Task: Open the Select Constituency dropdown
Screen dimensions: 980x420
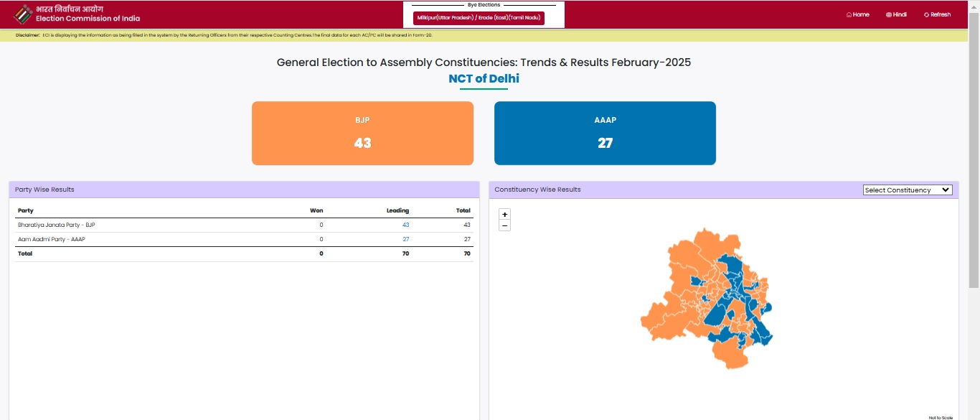Action: click(907, 190)
